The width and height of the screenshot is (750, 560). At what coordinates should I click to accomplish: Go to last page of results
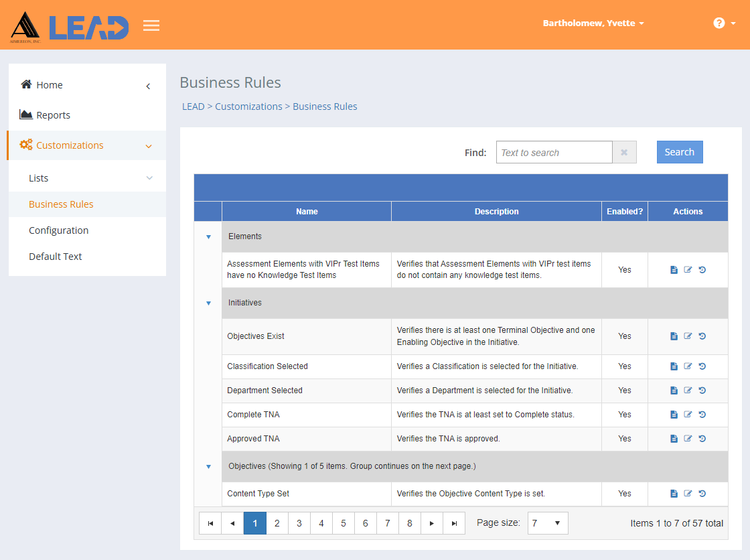click(454, 523)
